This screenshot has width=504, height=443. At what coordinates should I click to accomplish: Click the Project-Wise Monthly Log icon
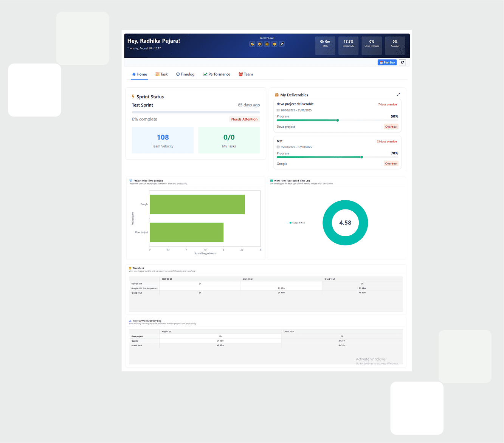click(x=130, y=321)
